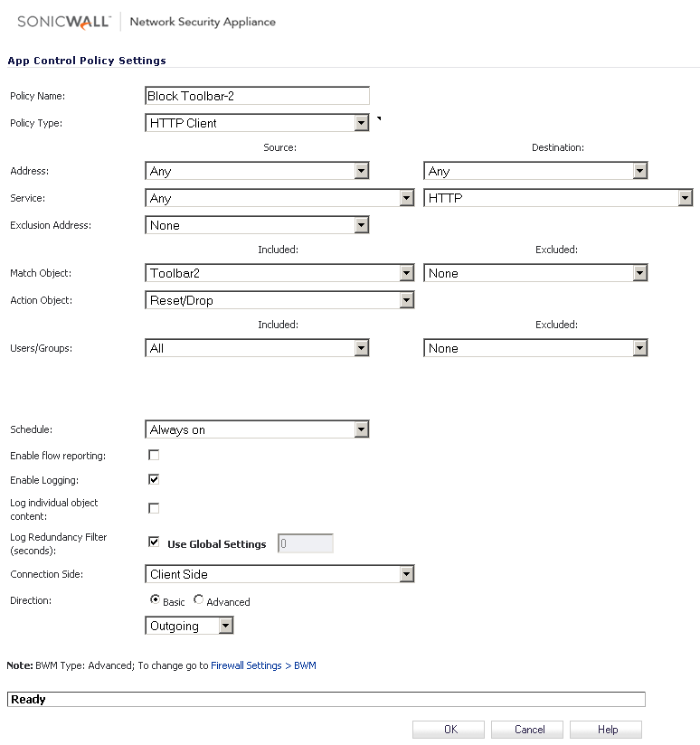This screenshot has height=745, width=700.
Task: Open the Destination Service HTTP dropdown
Action: pos(558,198)
